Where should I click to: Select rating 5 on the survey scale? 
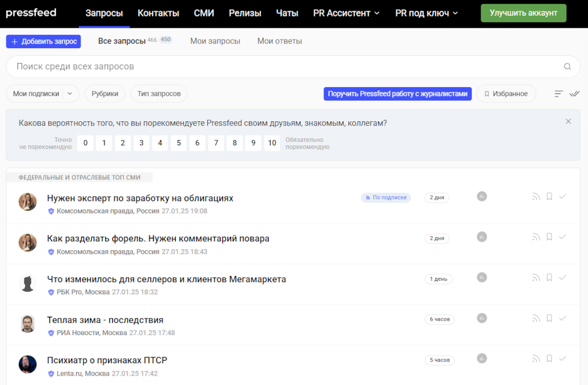178,143
